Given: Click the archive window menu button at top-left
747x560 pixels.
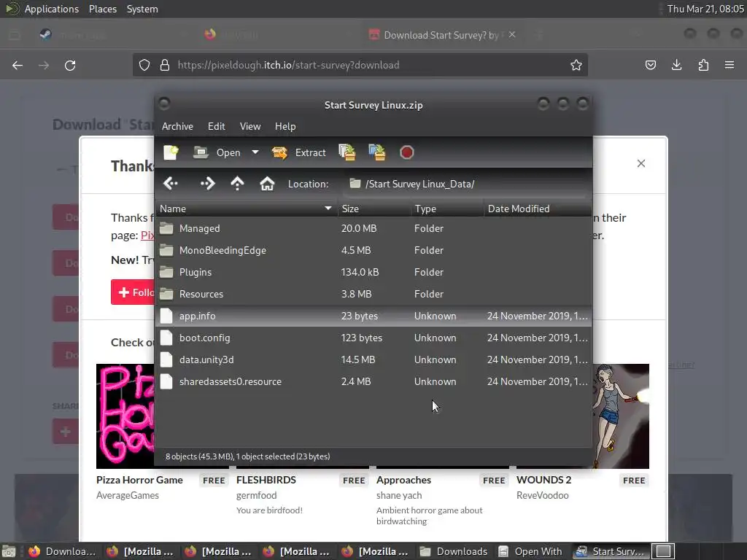Looking at the screenshot, I should pos(164,104).
